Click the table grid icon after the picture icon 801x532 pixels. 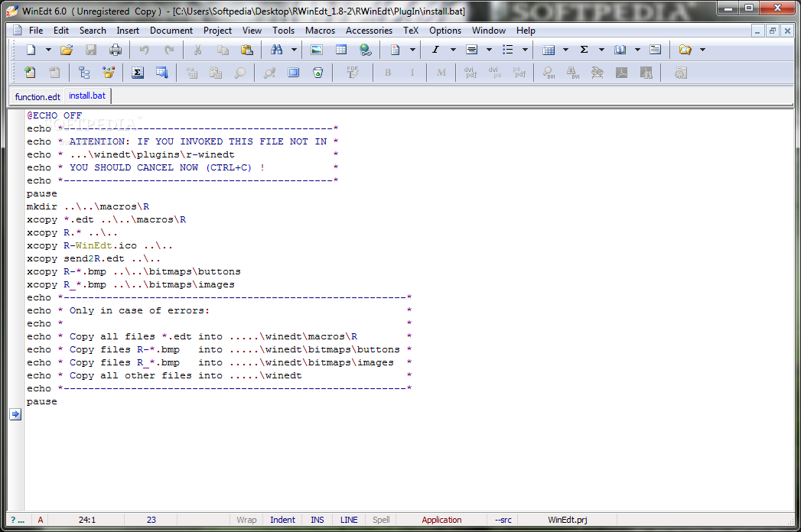coord(340,50)
